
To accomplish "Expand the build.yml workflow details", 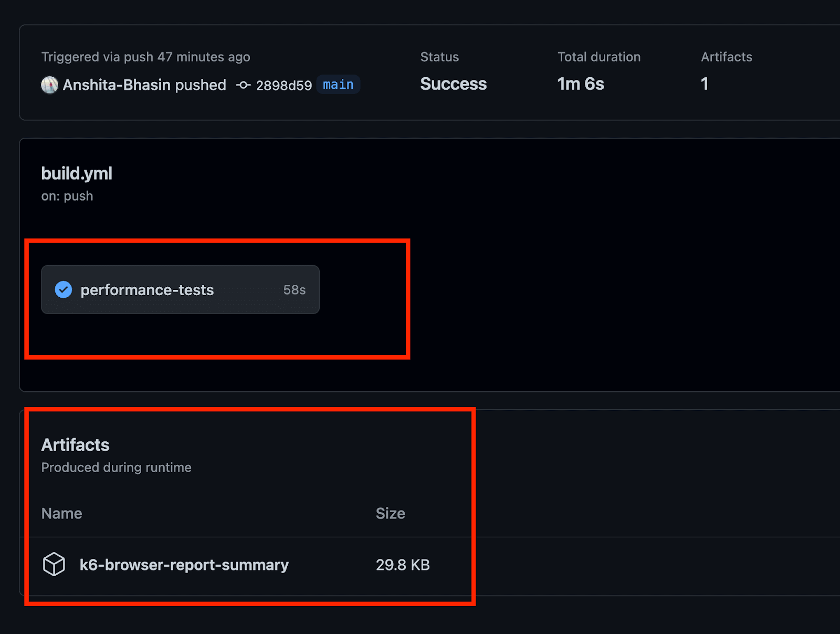I will (x=77, y=173).
